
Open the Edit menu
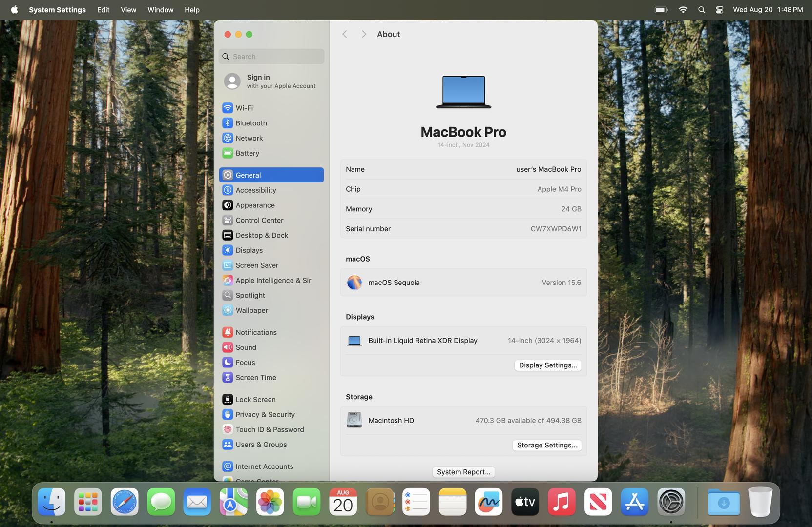pos(103,10)
